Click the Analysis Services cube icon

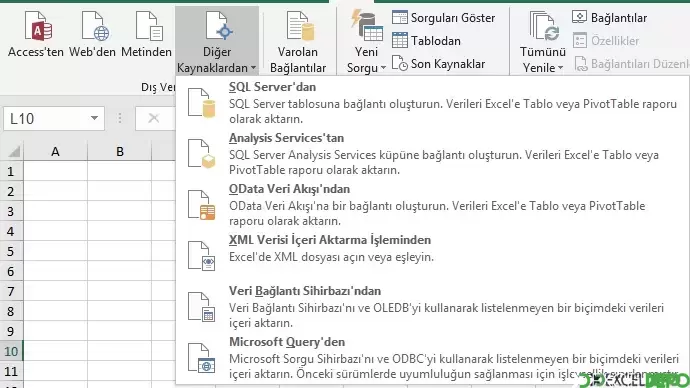(202, 154)
